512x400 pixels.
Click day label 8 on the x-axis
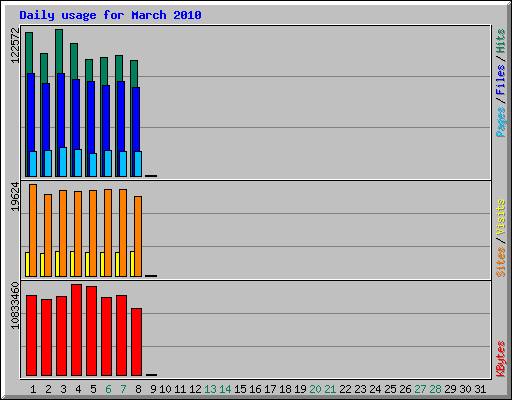138,389
